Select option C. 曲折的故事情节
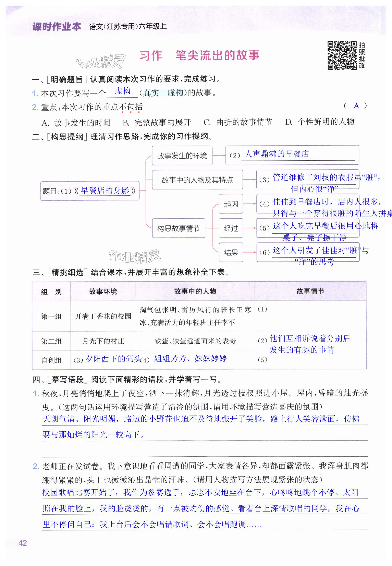This screenshot has height=566, width=392. [238, 122]
